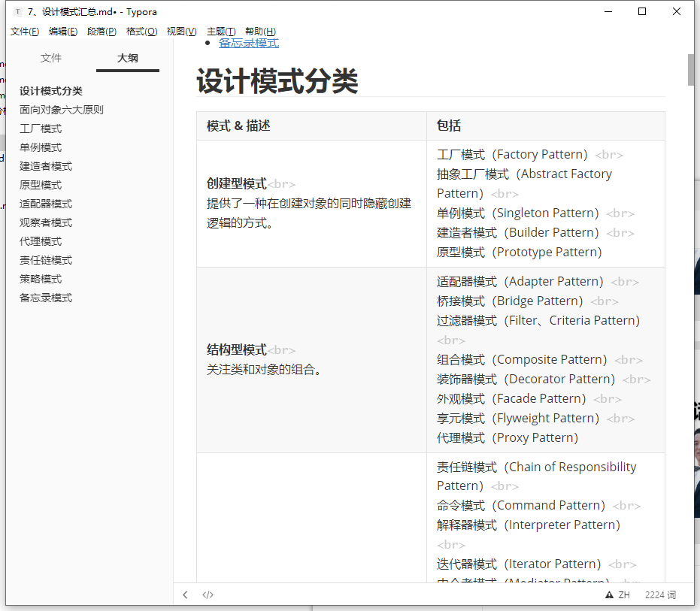Image resolution: width=700 pixels, height=611 pixels.
Task: Jump to 责任链模式 in the outline
Action: [46, 260]
